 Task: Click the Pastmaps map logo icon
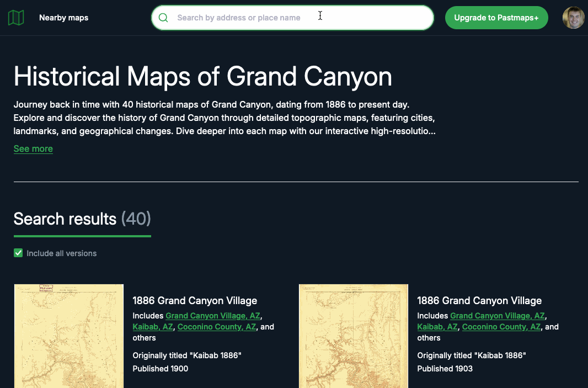(16, 18)
